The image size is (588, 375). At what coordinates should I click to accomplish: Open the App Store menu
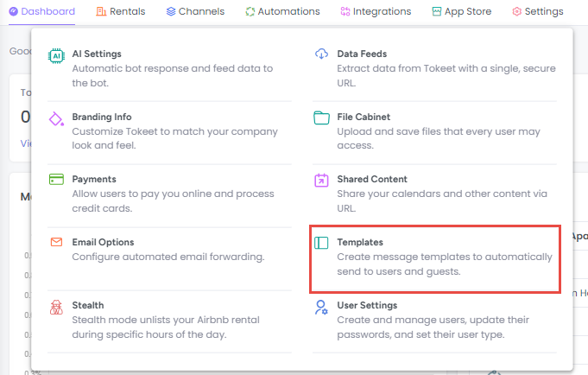462,11
